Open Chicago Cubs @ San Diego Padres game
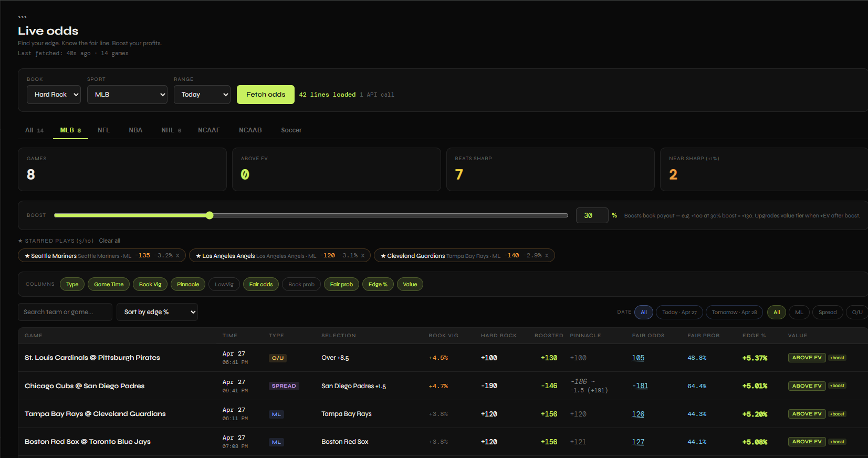868x458 pixels. coord(85,386)
